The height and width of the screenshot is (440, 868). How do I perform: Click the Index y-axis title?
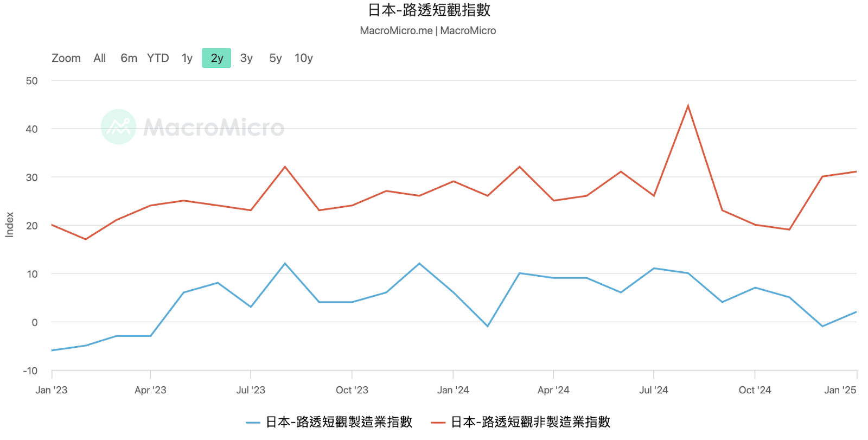coord(9,225)
